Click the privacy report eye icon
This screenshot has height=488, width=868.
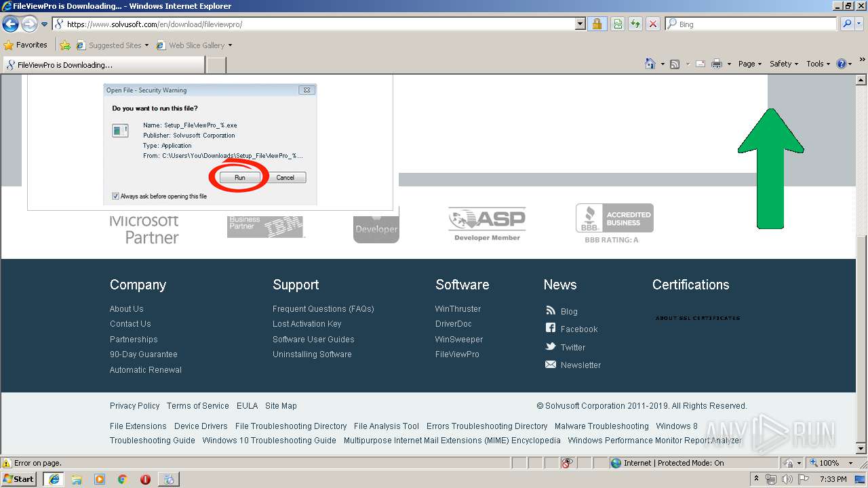point(567,463)
